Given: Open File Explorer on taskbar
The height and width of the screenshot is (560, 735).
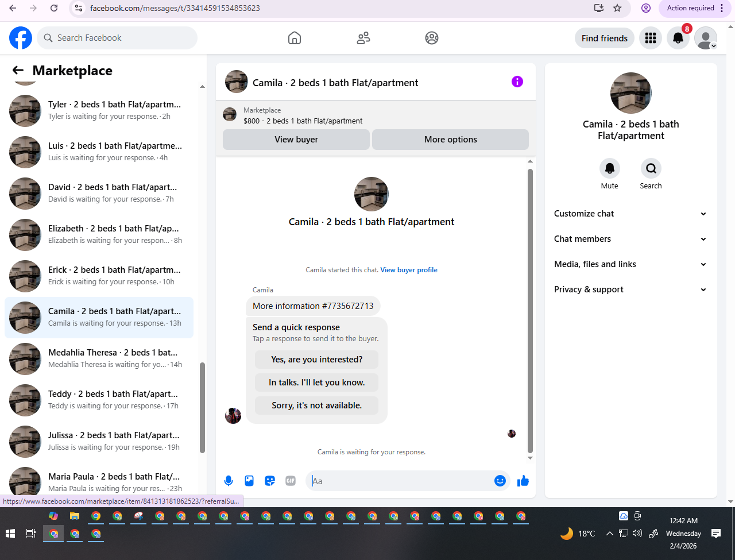Looking at the screenshot, I should (75, 516).
